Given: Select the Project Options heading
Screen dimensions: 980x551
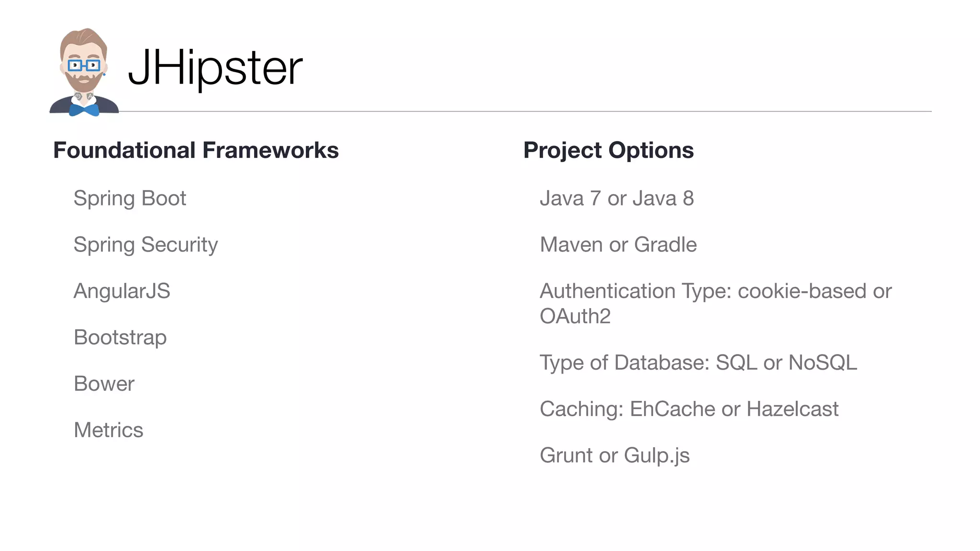Looking at the screenshot, I should pyautogui.click(x=608, y=150).
